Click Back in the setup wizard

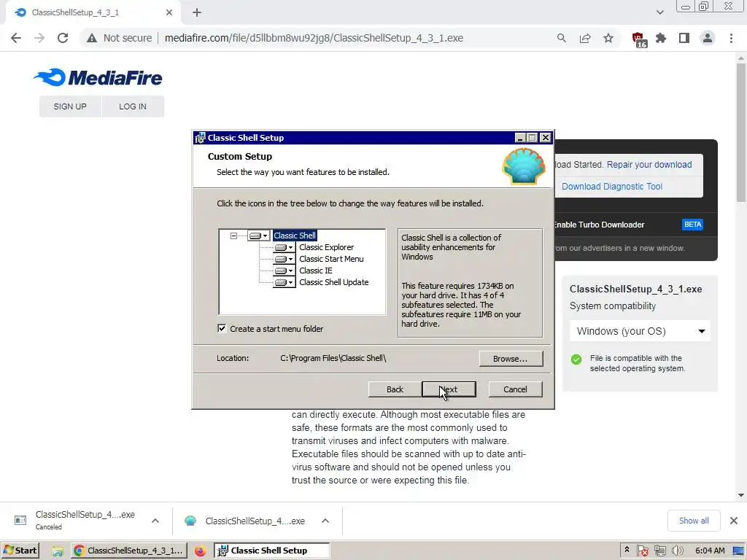[x=395, y=389]
